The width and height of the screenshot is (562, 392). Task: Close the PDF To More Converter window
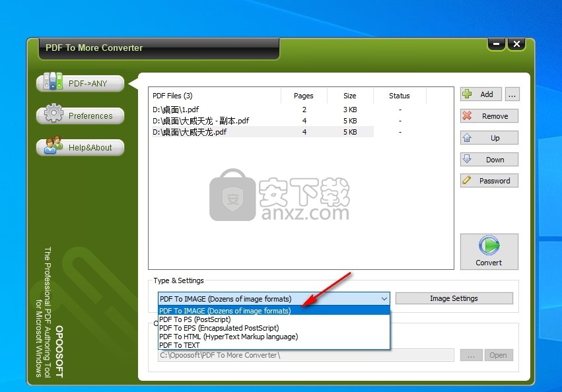[516, 44]
